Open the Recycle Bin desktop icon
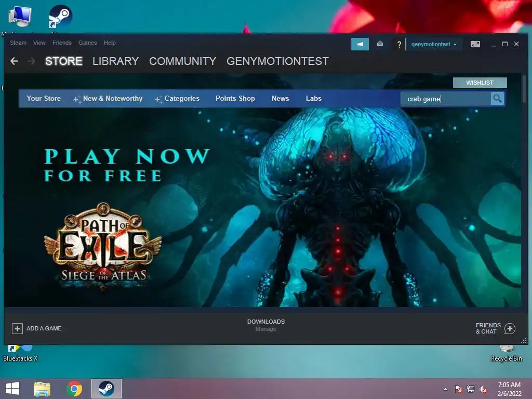532x399 pixels. click(x=506, y=353)
